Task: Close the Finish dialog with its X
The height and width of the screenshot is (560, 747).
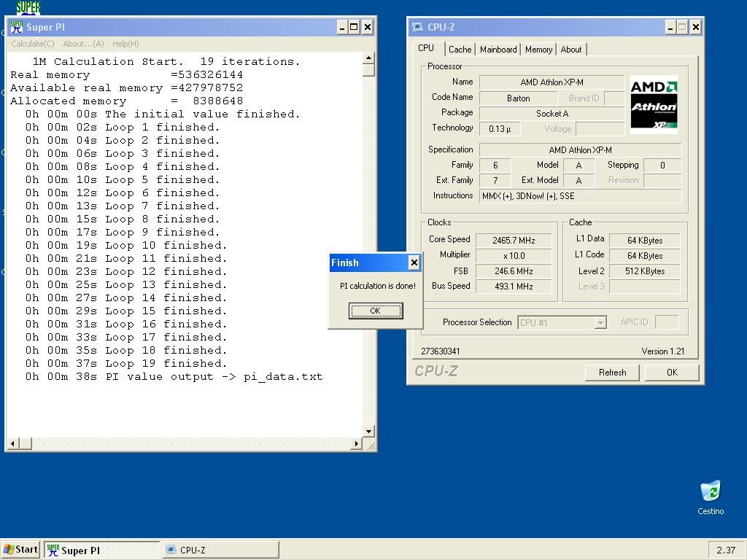Action: click(x=414, y=262)
